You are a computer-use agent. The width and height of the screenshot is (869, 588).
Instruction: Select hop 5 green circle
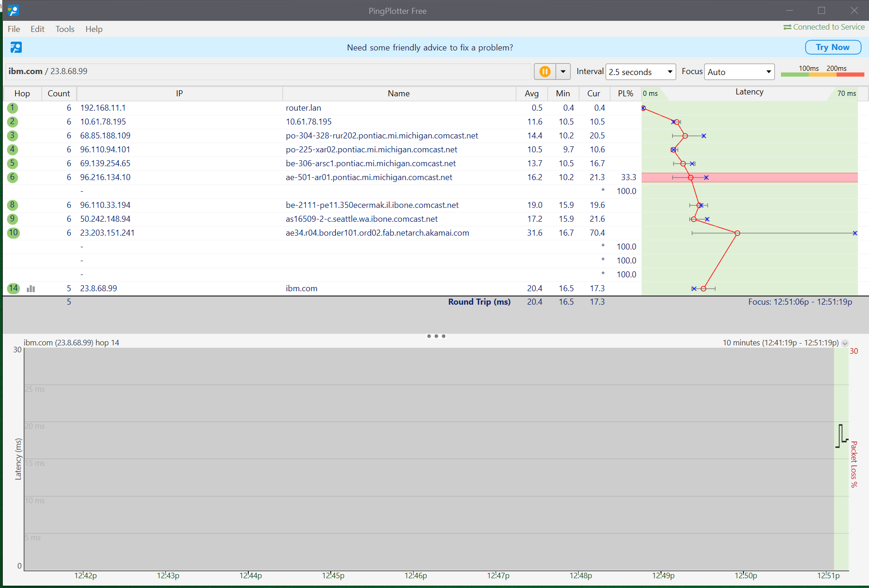pos(13,163)
